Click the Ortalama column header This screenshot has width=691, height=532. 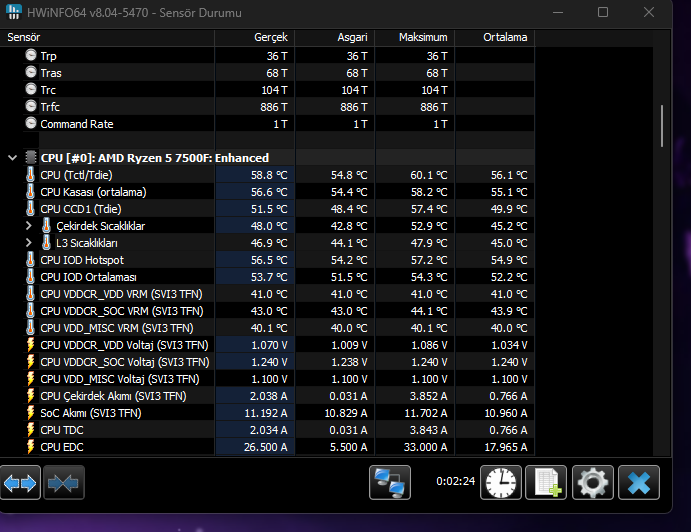coord(495,37)
